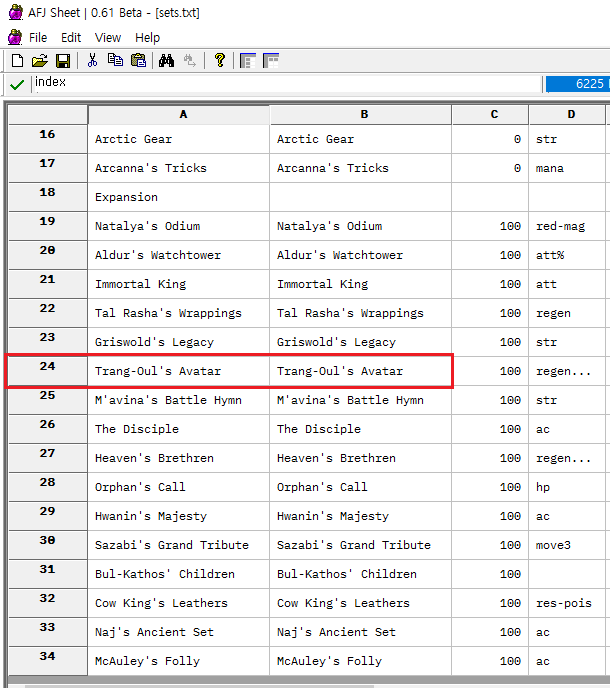Click Arcanna's Tricks in column B
The width and height of the screenshot is (610, 688).
(x=360, y=168)
